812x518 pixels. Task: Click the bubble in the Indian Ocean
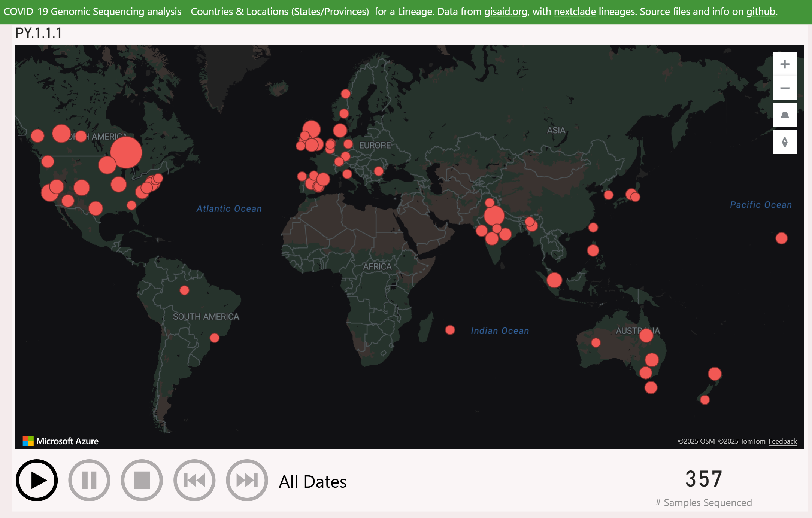tap(450, 330)
